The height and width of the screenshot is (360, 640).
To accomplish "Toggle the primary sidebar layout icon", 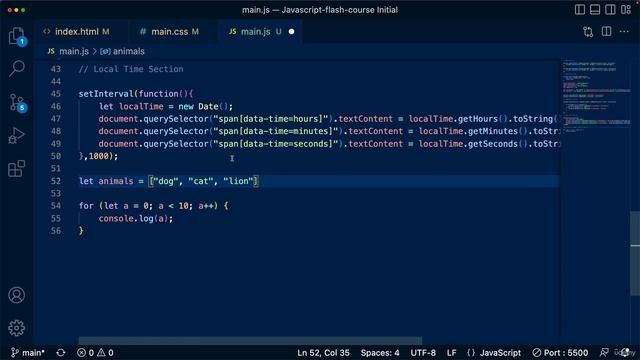I will tap(580, 10).
